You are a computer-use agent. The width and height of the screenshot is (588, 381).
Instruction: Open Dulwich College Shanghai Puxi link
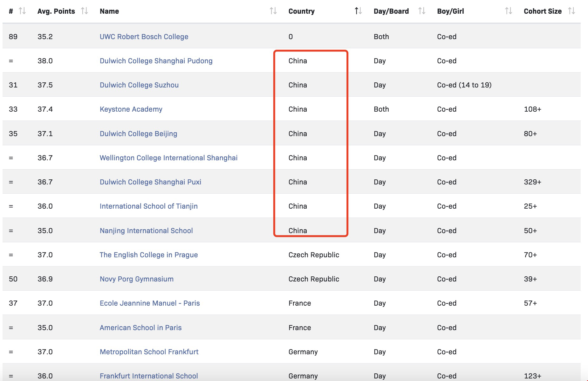151,182
